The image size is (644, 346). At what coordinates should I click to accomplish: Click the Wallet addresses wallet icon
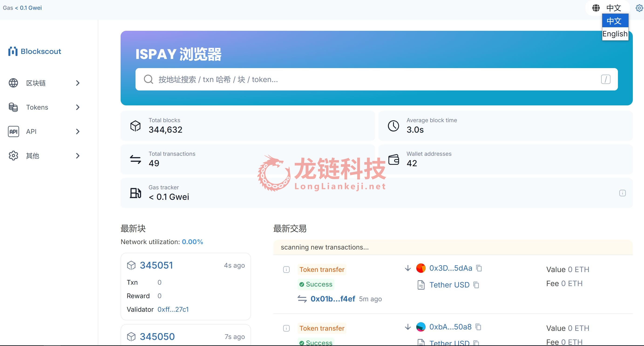pyautogui.click(x=393, y=159)
